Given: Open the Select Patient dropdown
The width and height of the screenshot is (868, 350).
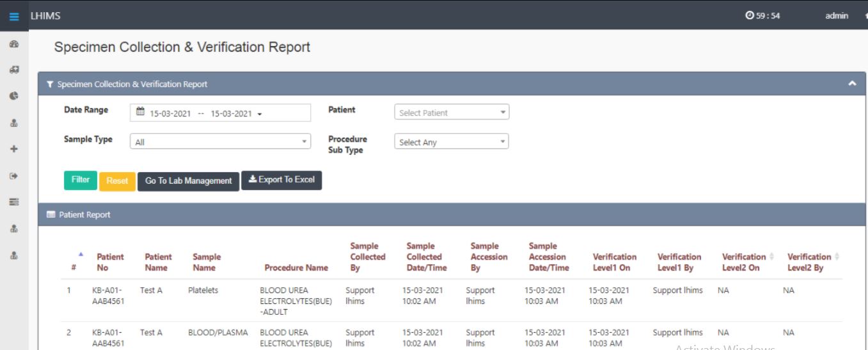Looking at the screenshot, I should pyautogui.click(x=451, y=113).
